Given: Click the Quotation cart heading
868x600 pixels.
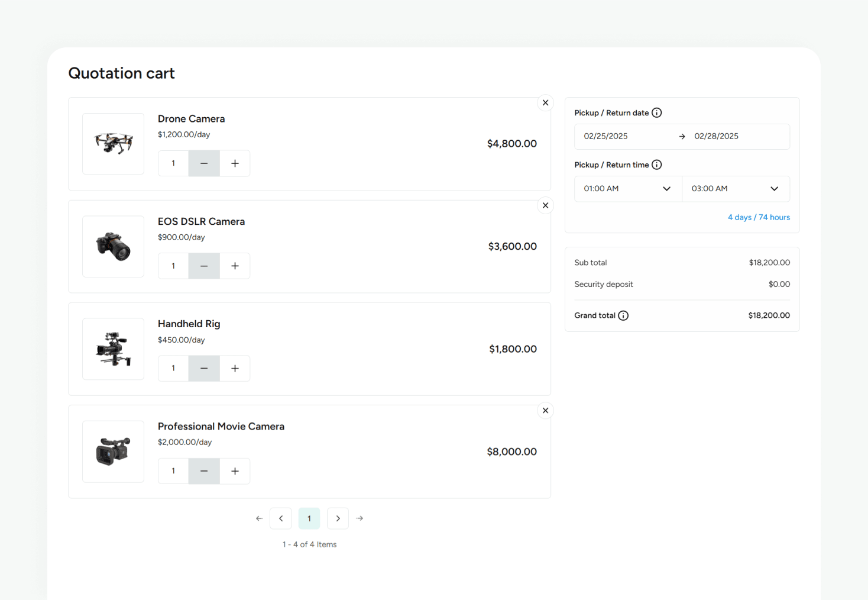Looking at the screenshot, I should pos(122,73).
